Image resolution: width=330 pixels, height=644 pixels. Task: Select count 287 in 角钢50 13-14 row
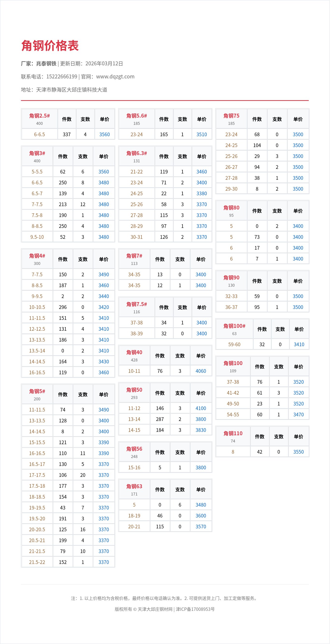[x=160, y=419]
